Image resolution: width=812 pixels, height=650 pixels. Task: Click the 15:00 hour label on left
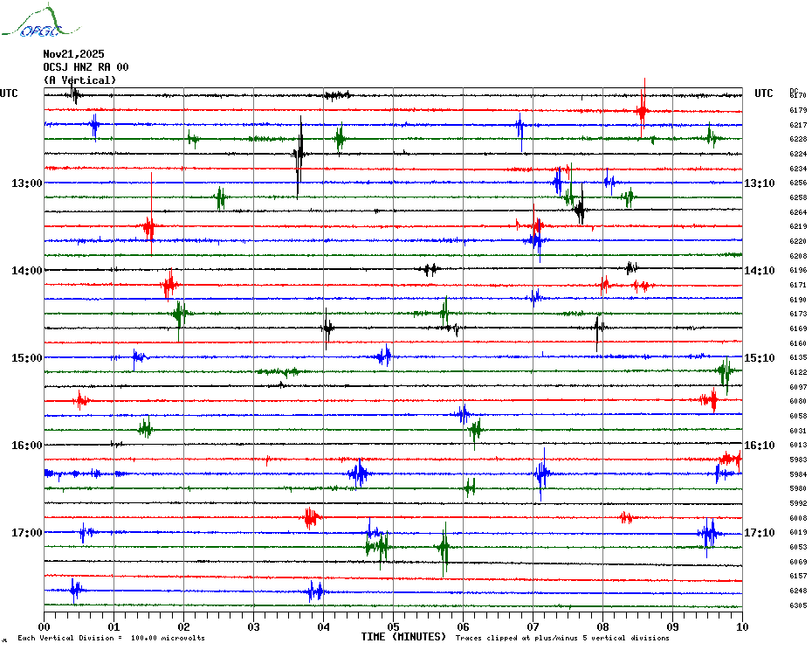click(27, 358)
